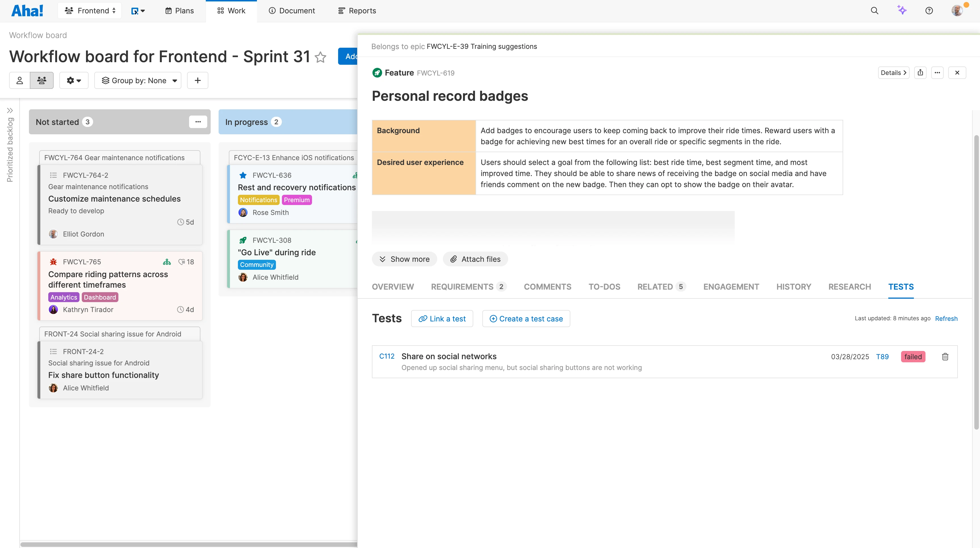Click the Not started column ellipsis menu
980x548 pixels.
click(198, 122)
